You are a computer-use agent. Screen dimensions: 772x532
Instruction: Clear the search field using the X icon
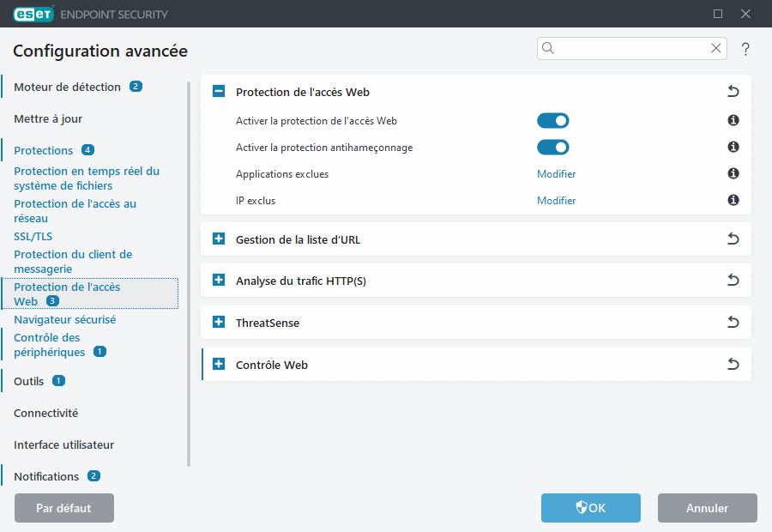pos(715,48)
